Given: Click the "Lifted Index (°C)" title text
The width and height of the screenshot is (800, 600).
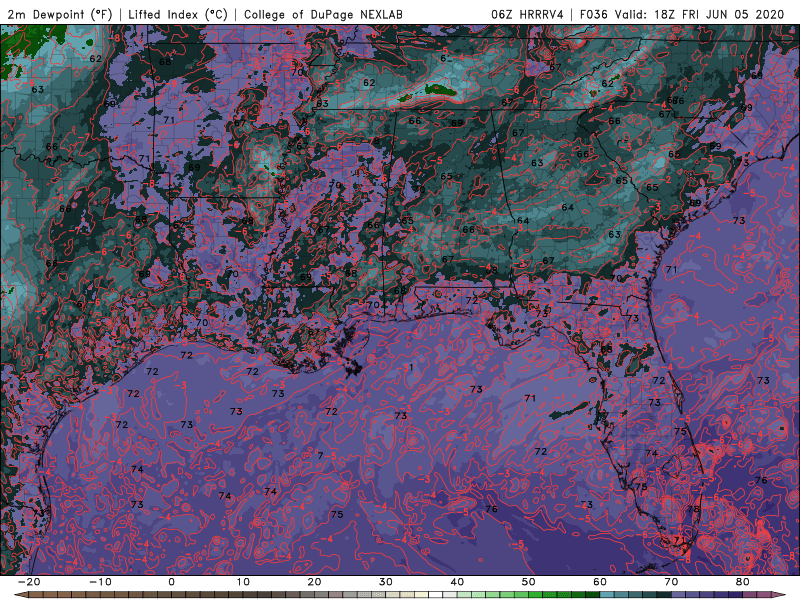Looking at the screenshot, I should [178, 14].
